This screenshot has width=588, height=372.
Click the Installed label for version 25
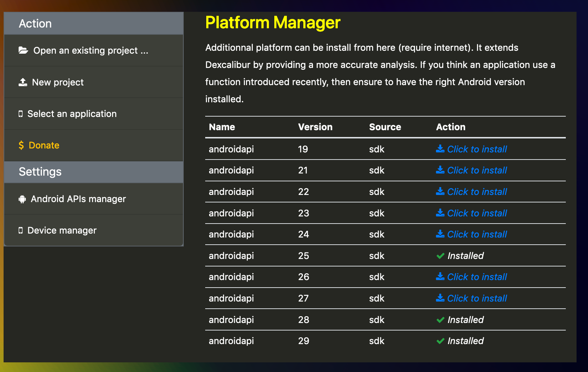coord(466,256)
